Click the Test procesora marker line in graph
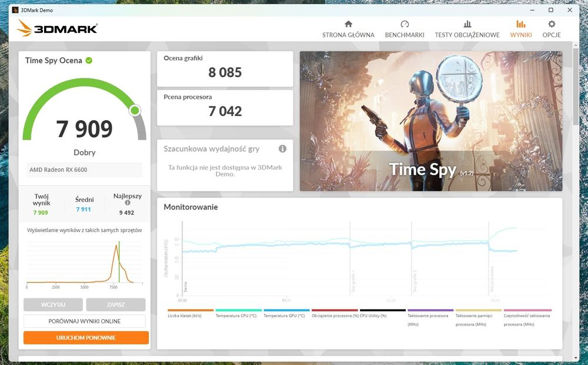This screenshot has width=588, height=365. tap(489, 258)
